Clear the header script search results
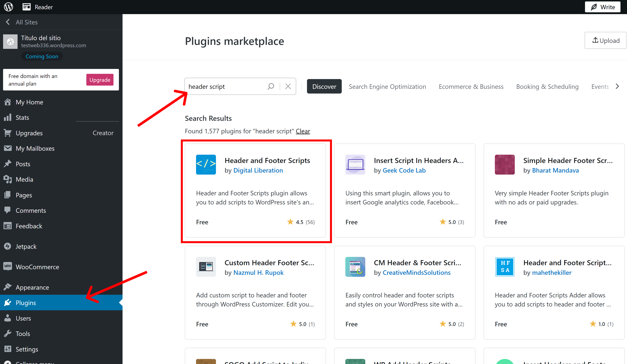The height and width of the screenshot is (364, 627). (x=303, y=131)
